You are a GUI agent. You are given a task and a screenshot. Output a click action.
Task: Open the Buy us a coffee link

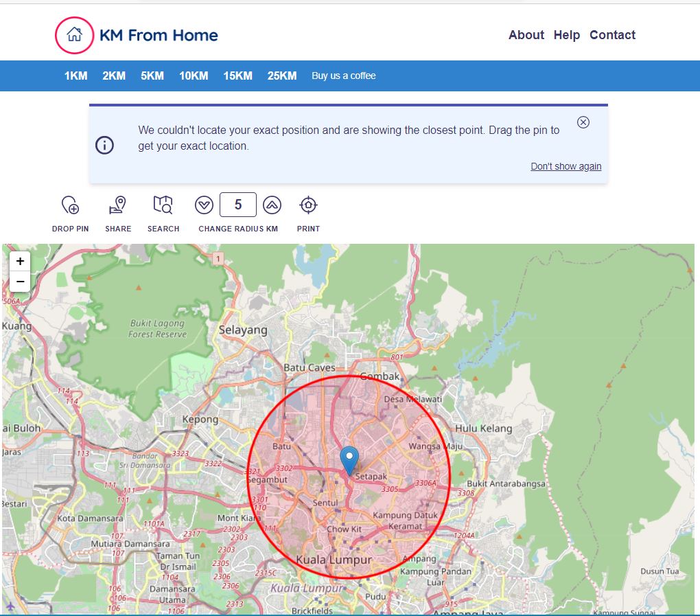[x=344, y=76]
